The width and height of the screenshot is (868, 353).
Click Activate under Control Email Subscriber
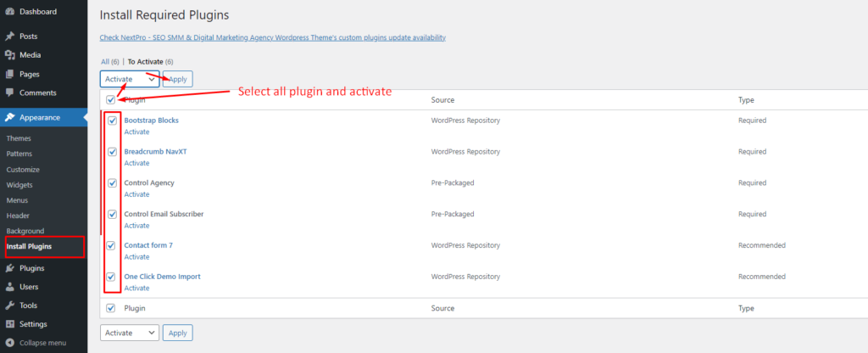pyautogui.click(x=136, y=226)
